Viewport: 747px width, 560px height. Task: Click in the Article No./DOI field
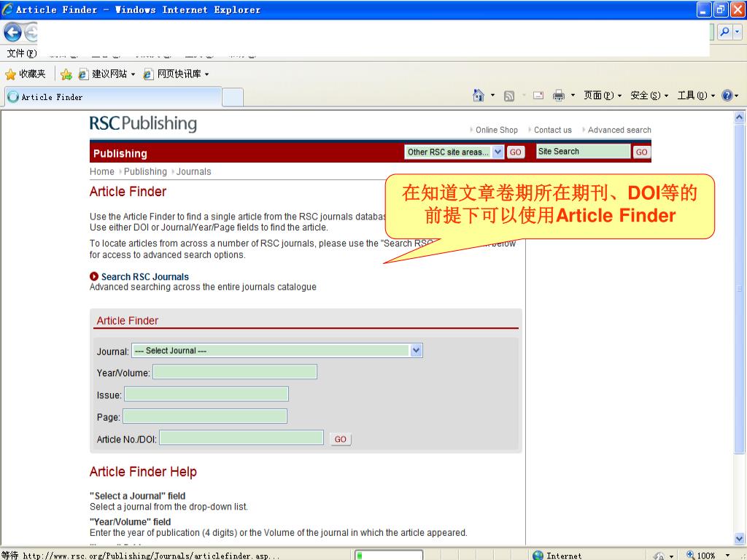[241, 437]
